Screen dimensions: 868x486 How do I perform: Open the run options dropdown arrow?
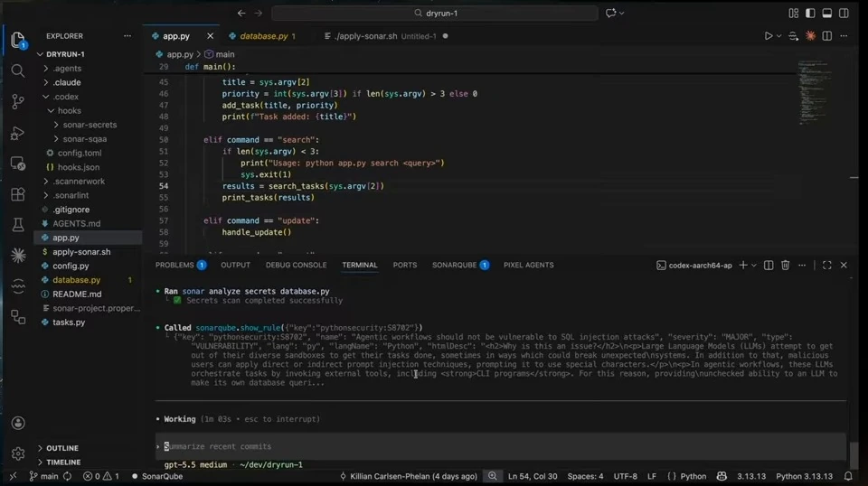pos(778,36)
